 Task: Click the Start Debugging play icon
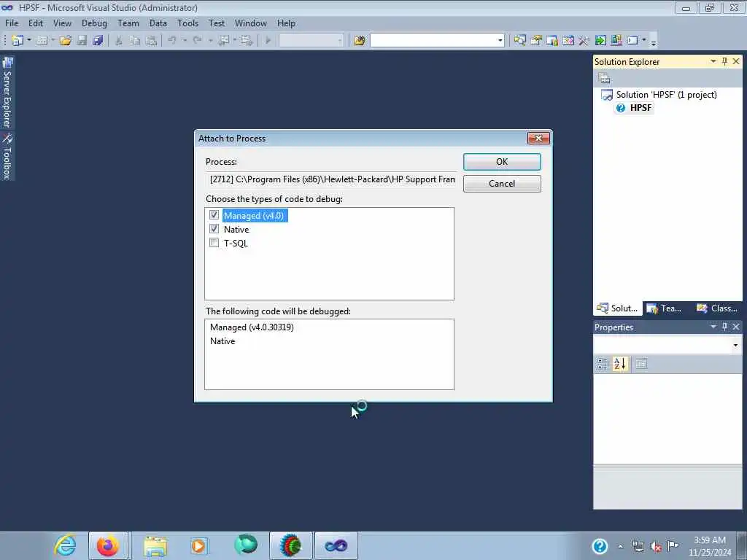268,41
